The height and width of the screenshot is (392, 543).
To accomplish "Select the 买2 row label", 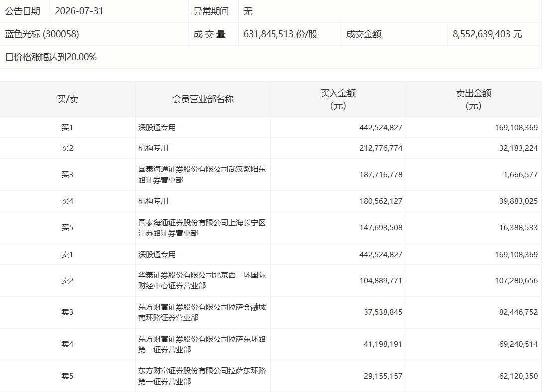I will (x=67, y=148).
